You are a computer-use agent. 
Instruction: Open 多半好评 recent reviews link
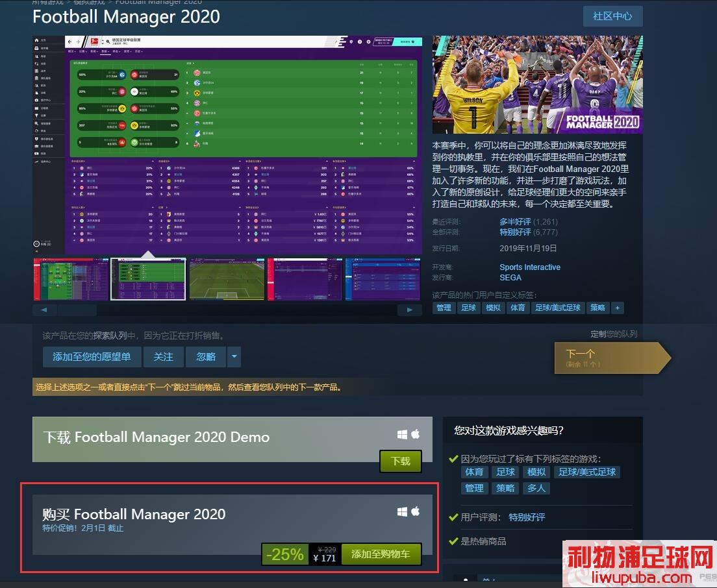(x=515, y=221)
